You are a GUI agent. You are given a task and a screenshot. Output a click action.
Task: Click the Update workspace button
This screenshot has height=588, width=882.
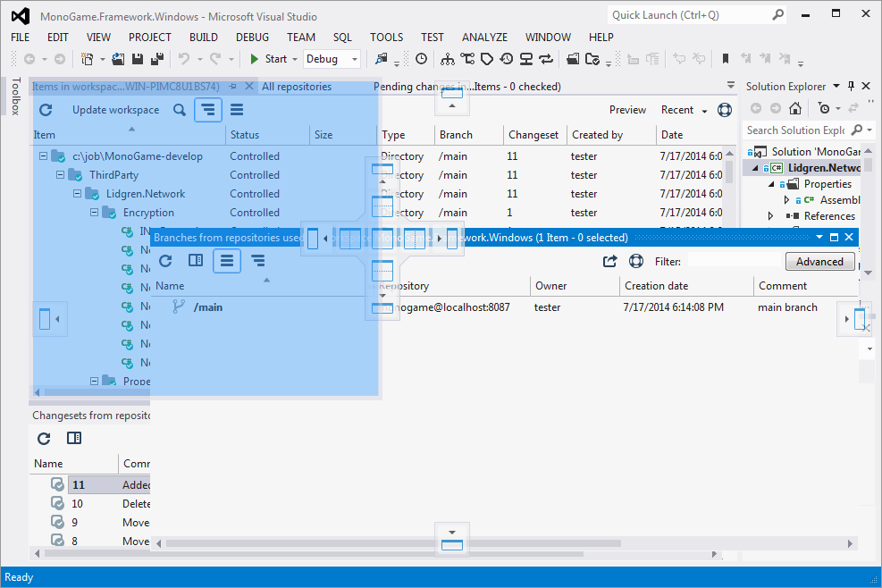(x=115, y=110)
